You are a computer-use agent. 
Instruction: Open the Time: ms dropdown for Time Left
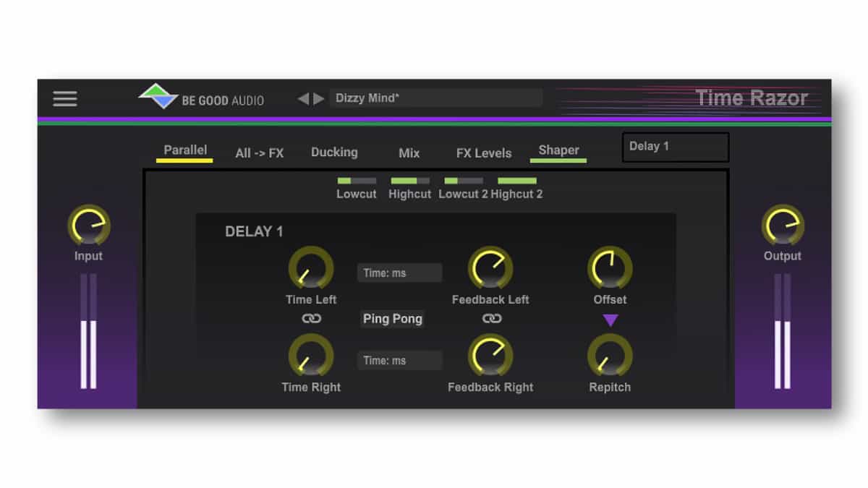point(399,273)
